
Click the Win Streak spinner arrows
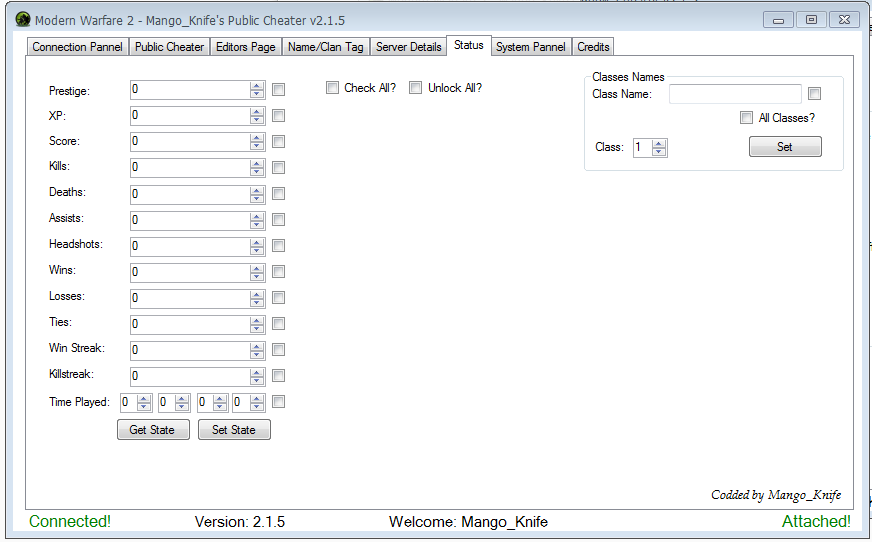[257, 350]
